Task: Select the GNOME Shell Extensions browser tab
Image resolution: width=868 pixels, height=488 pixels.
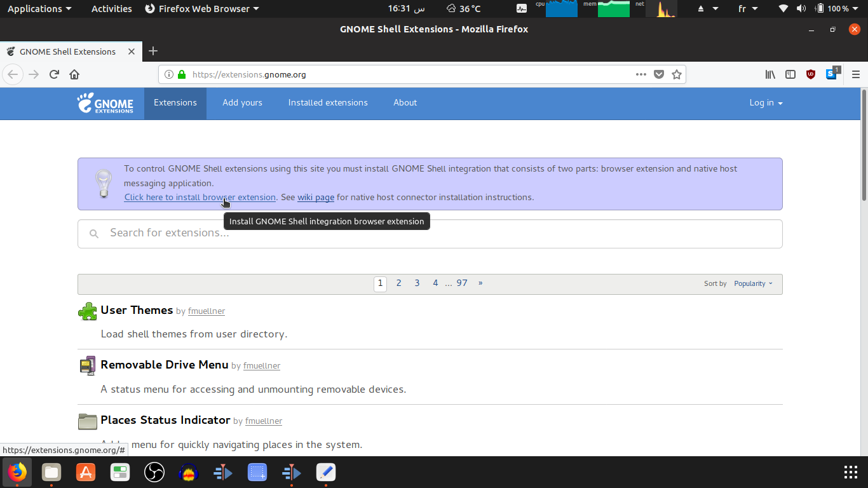Action: [70, 51]
